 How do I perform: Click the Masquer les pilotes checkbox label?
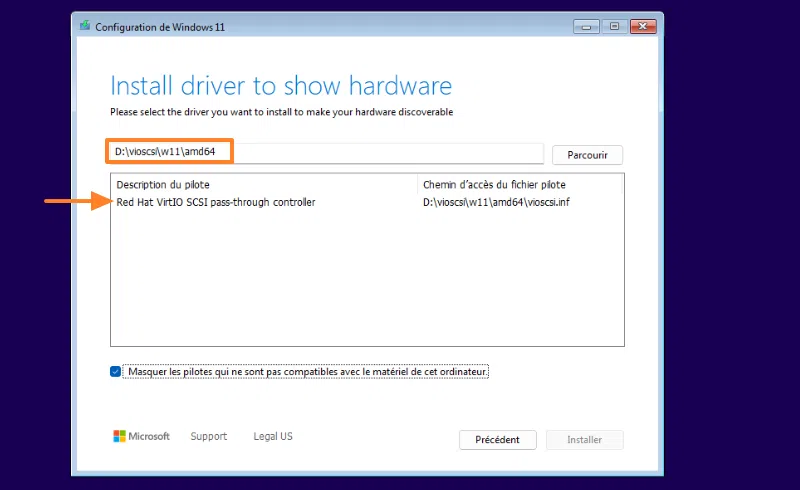307,372
